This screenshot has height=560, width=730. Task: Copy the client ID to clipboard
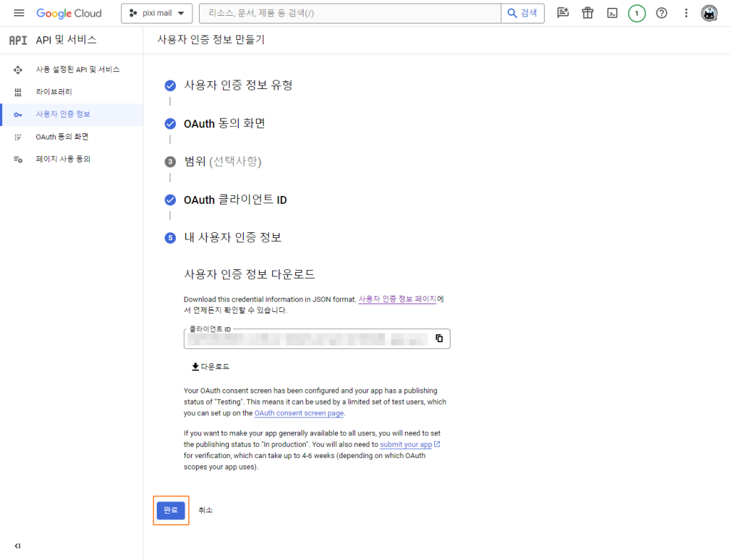[x=439, y=338]
